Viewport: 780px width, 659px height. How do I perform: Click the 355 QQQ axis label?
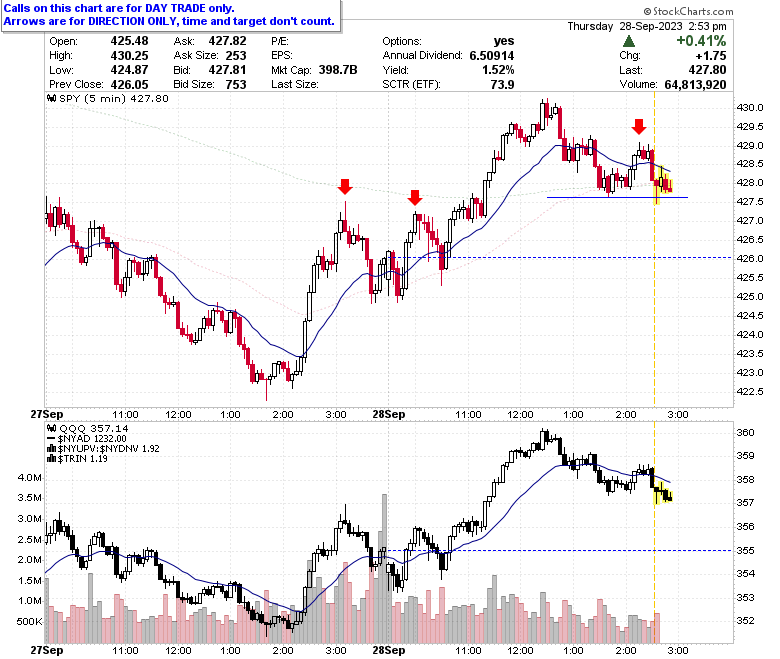(x=745, y=550)
